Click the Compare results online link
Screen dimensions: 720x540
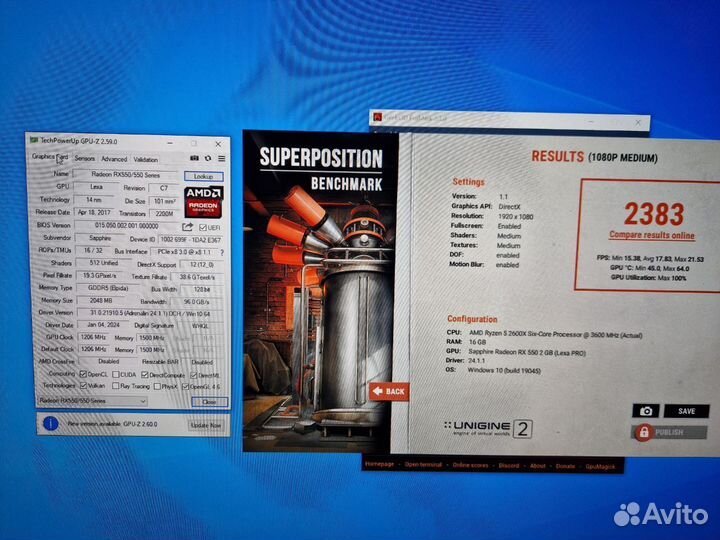[652, 235]
